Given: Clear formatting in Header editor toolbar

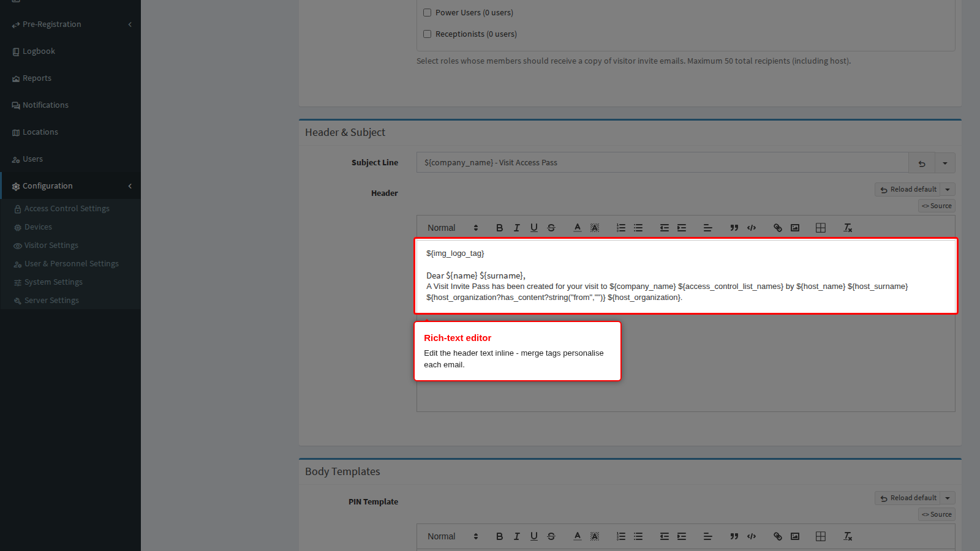Looking at the screenshot, I should point(848,228).
